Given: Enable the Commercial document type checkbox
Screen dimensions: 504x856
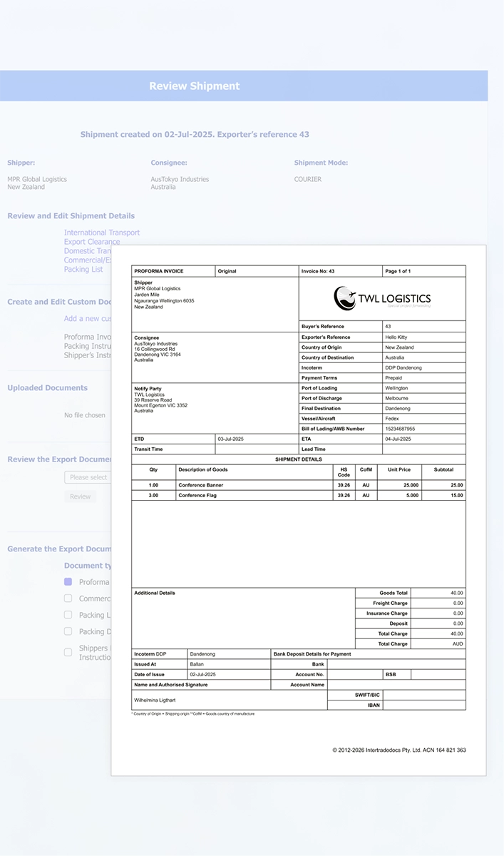Looking at the screenshot, I should point(68,598).
